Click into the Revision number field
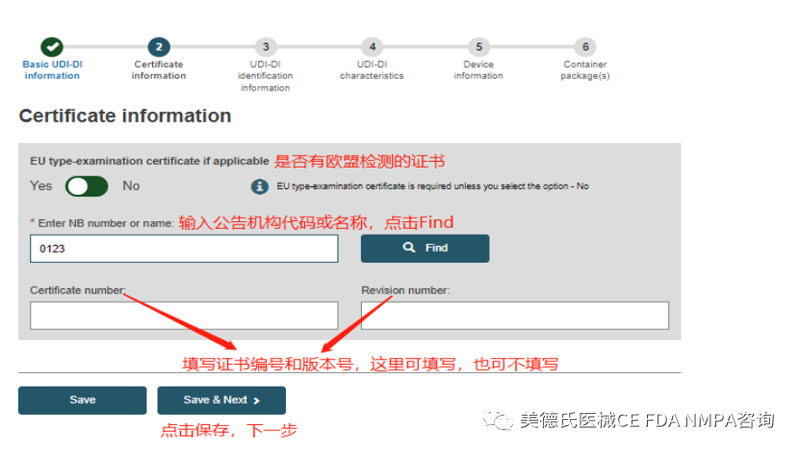 pyautogui.click(x=514, y=316)
